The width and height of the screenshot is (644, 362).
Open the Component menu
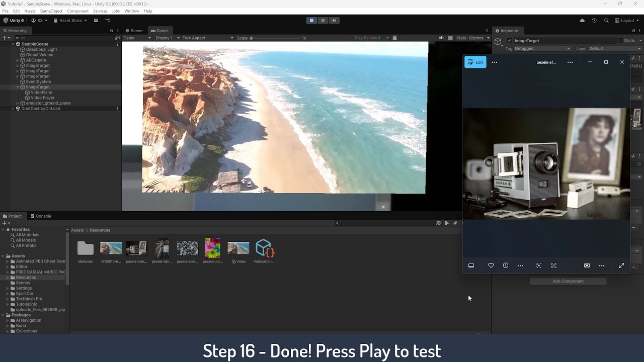(77, 11)
